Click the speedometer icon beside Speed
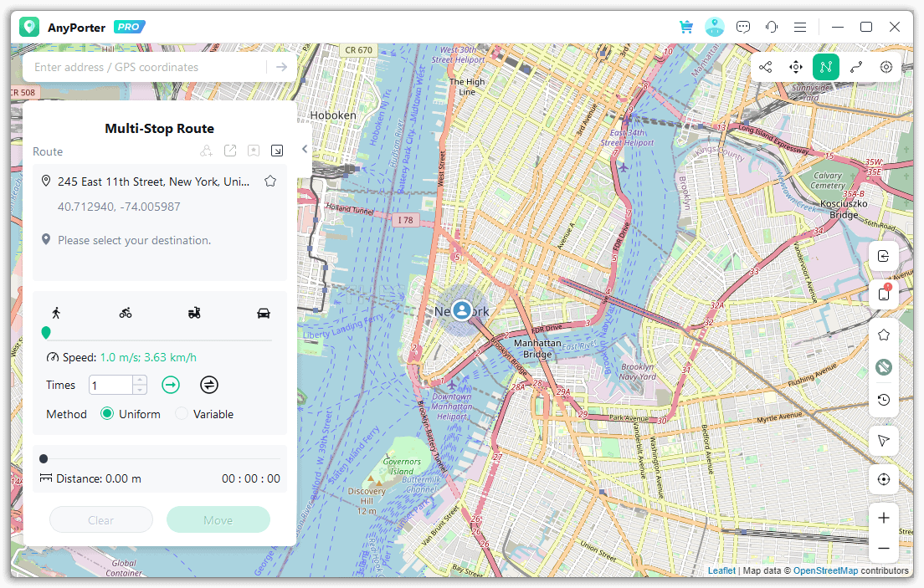924x588 pixels. click(53, 357)
